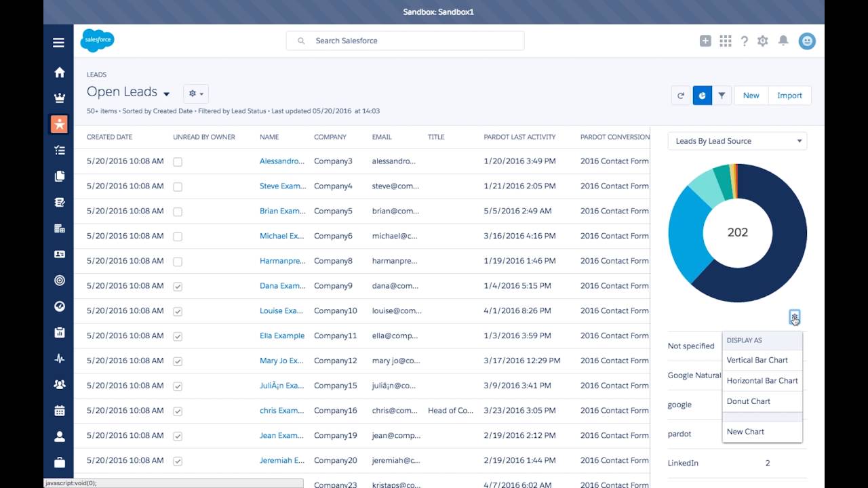Screen dimensions: 868x488
Task: Uncheck Unread box for Mary Jo row
Action: point(178,361)
